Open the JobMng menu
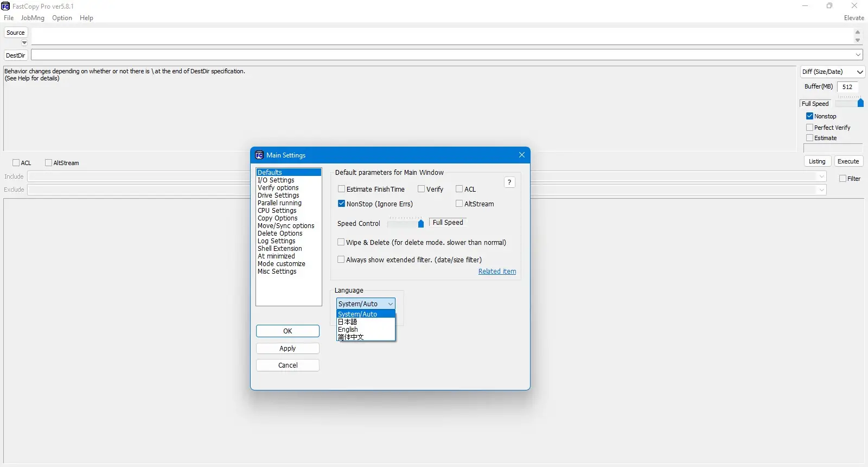Screen dimensions: 868x467 click(x=33, y=18)
